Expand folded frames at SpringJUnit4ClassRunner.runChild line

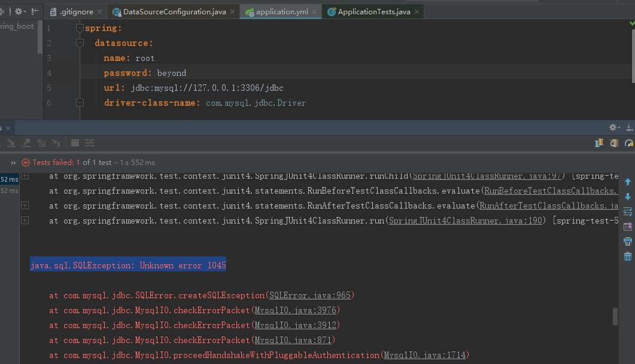coord(25,176)
